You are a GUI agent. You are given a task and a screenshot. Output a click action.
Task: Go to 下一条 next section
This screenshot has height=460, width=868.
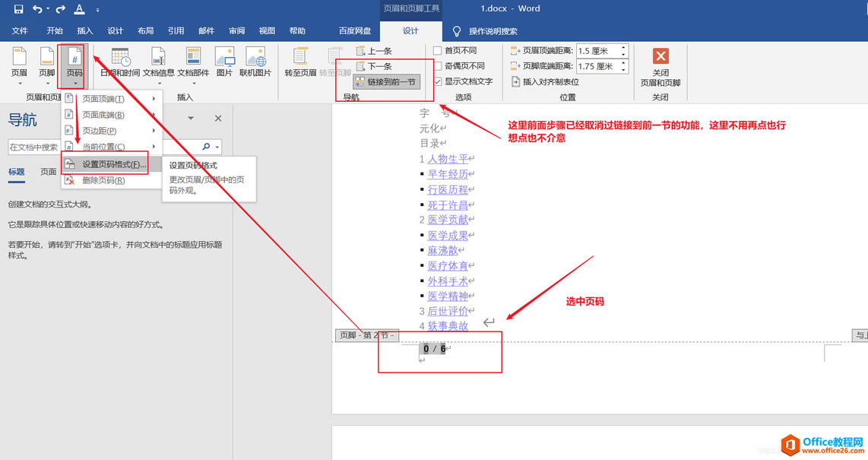pyautogui.click(x=374, y=66)
